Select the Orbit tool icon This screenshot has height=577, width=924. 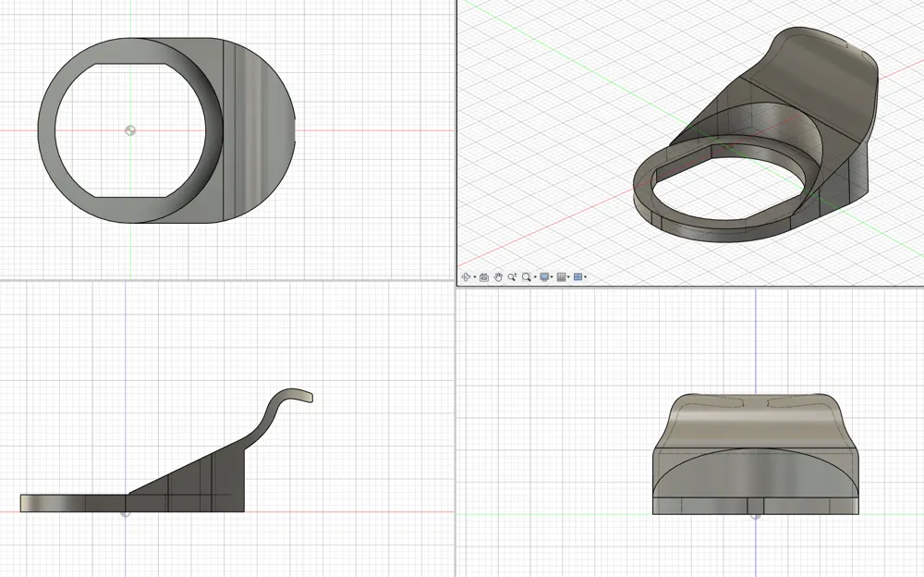coord(467,277)
